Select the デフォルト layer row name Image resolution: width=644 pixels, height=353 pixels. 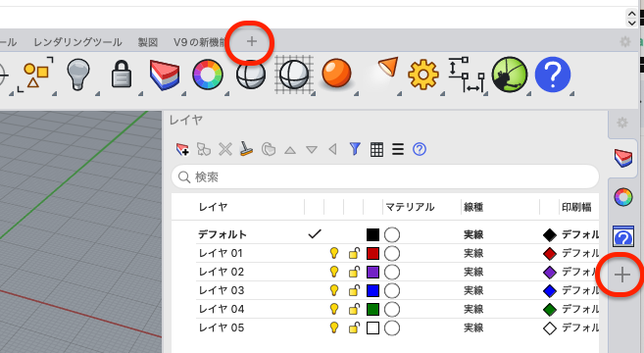pyautogui.click(x=223, y=234)
